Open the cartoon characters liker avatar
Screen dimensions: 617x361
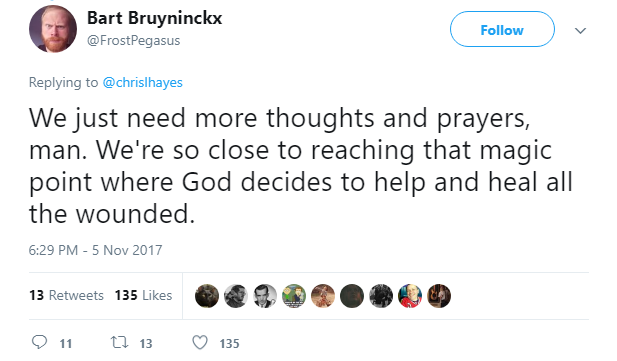[294, 296]
